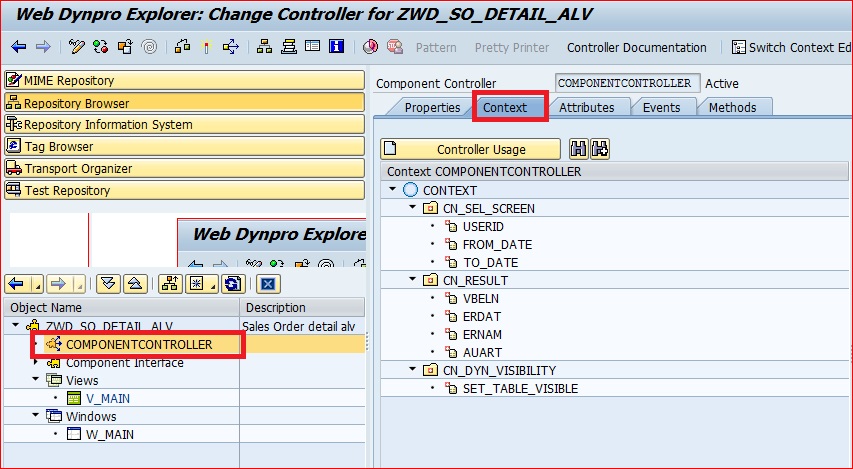
Task: Select COMPONENTCONTROLLER in object tree
Action: tap(139, 344)
